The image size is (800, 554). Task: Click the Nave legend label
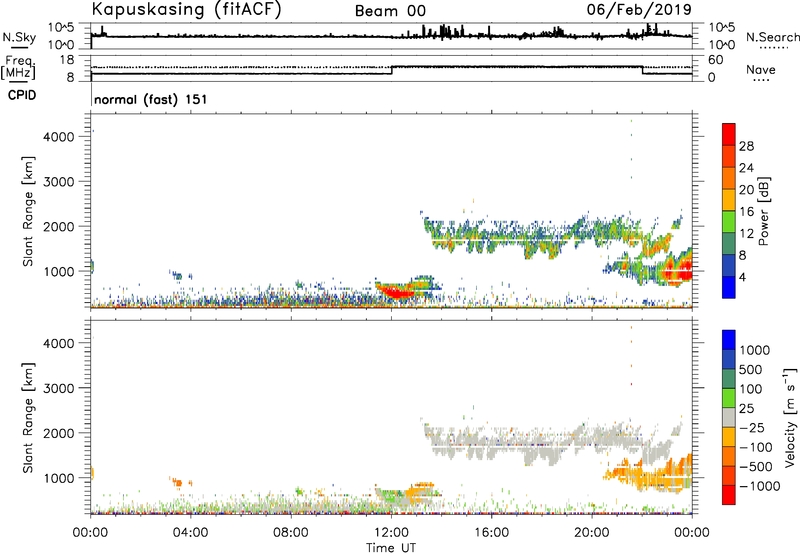point(761,70)
